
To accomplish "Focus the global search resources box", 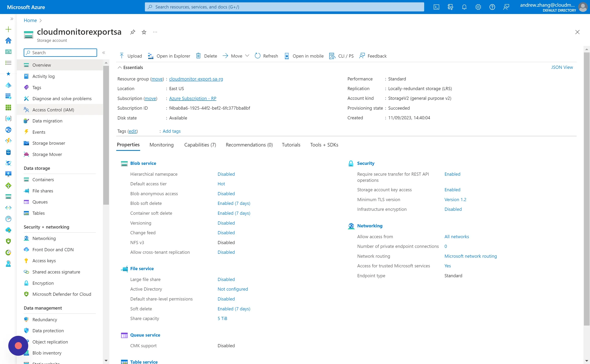I will tap(284, 7).
